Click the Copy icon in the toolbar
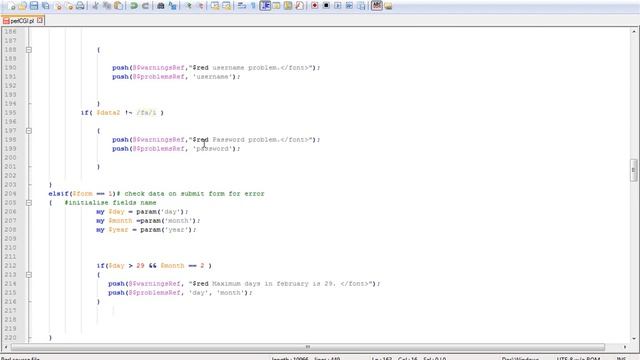 point(107,6)
